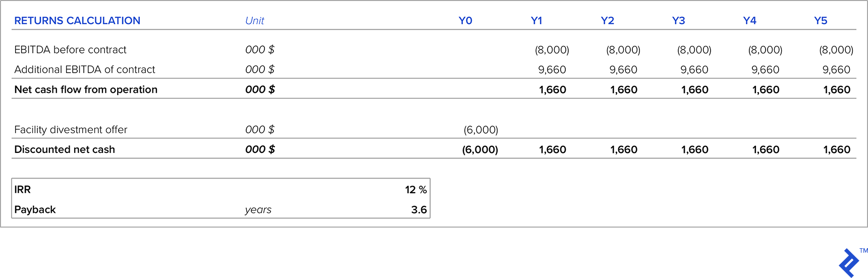Viewport: 868px width, 278px height.
Task: Click the RETURNS CALCULATION heading
Action: click(77, 21)
